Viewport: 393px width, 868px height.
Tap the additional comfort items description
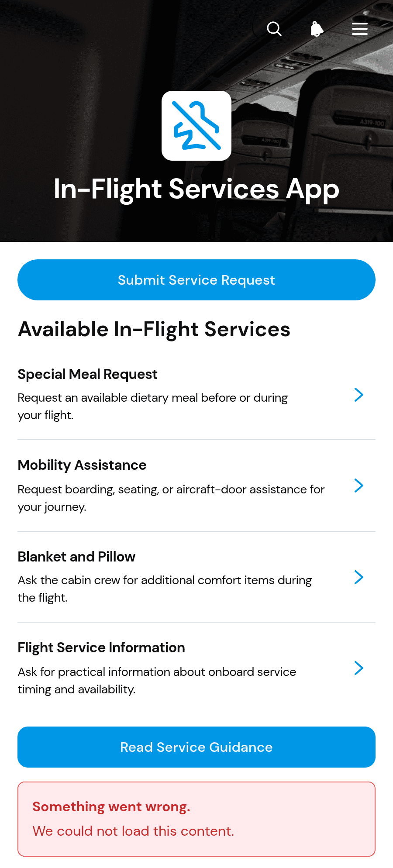pyautogui.click(x=165, y=589)
